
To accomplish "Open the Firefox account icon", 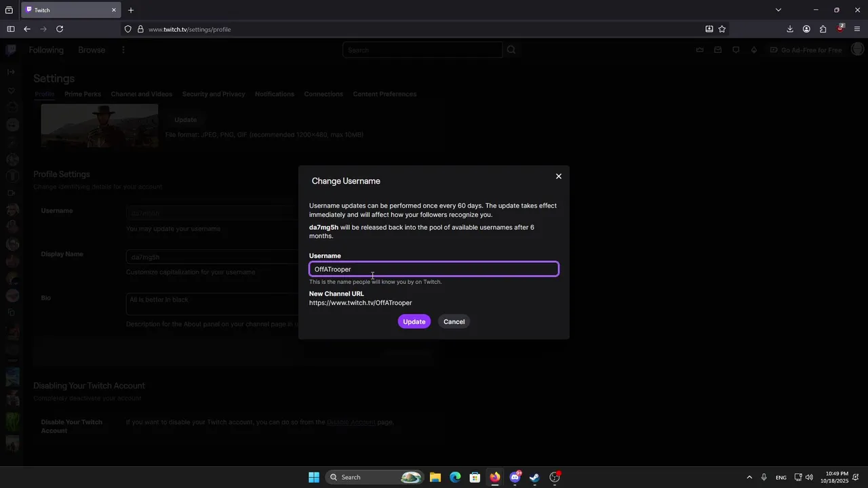I will coord(806,29).
